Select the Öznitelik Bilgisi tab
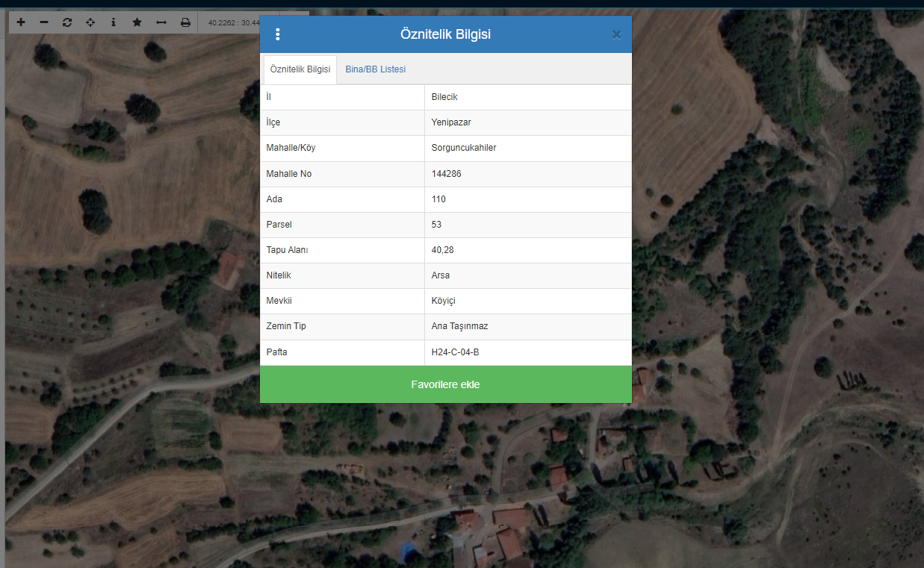924x568 pixels. (x=300, y=69)
